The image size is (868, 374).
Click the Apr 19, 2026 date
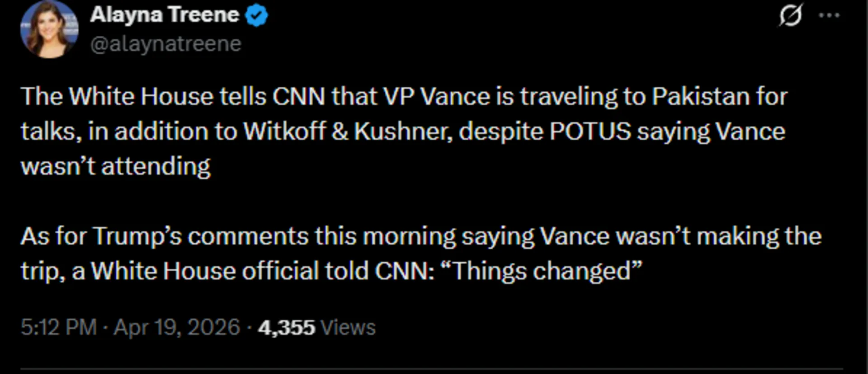tap(176, 327)
